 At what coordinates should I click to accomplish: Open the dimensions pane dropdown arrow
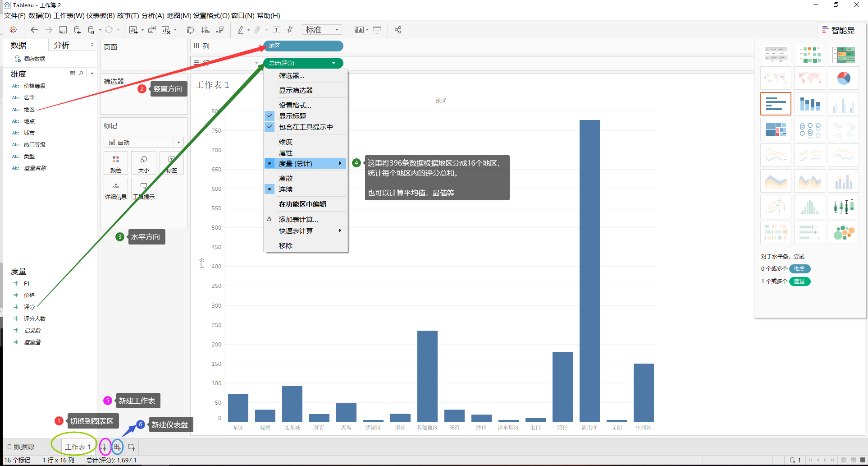click(x=92, y=73)
